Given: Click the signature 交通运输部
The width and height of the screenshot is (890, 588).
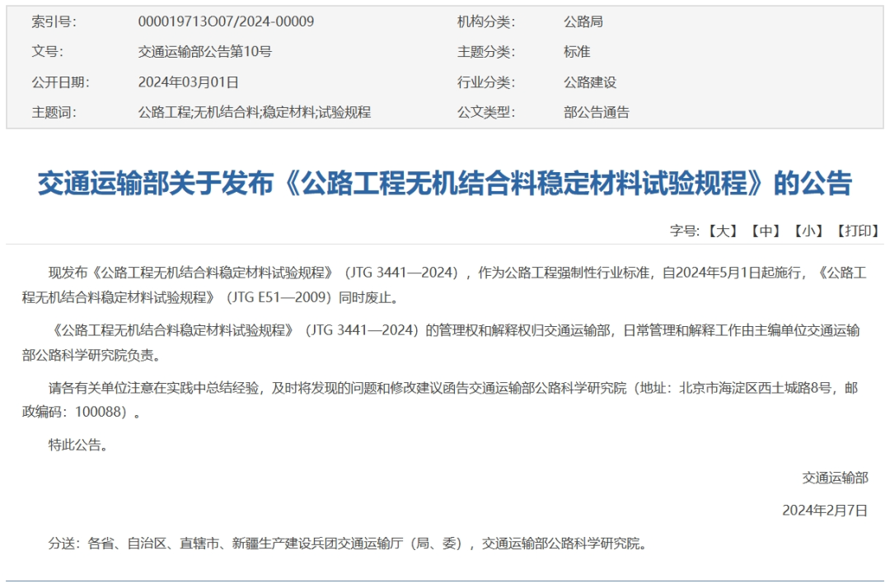Looking at the screenshot, I should tap(835, 478).
